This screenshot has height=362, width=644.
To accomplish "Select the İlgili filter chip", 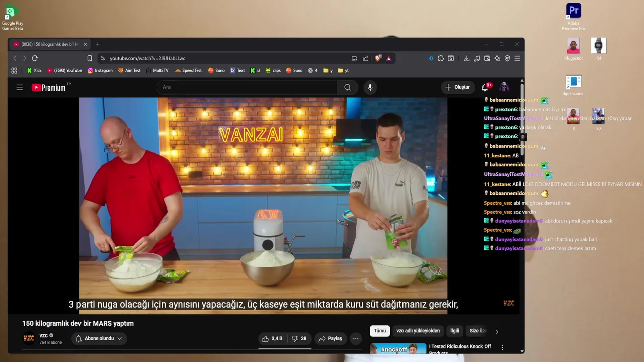I will click(455, 331).
